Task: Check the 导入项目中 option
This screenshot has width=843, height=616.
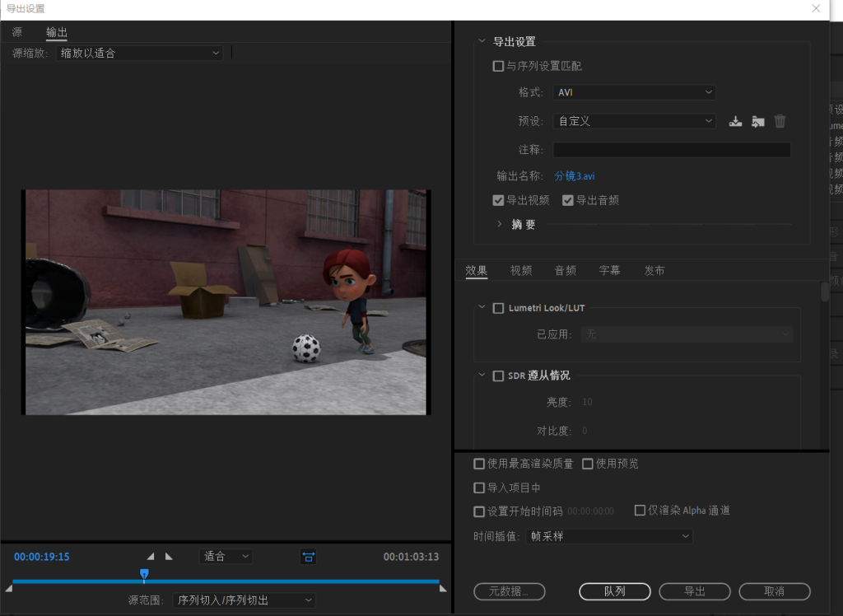Action: point(479,488)
